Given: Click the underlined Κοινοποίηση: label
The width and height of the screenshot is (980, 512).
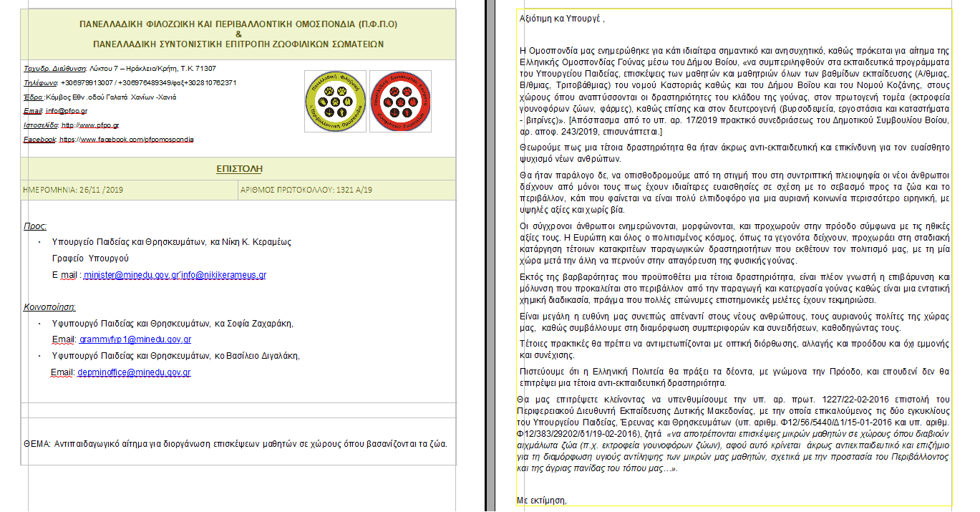Looking at the screenshot, I should [x=49, y=306].
